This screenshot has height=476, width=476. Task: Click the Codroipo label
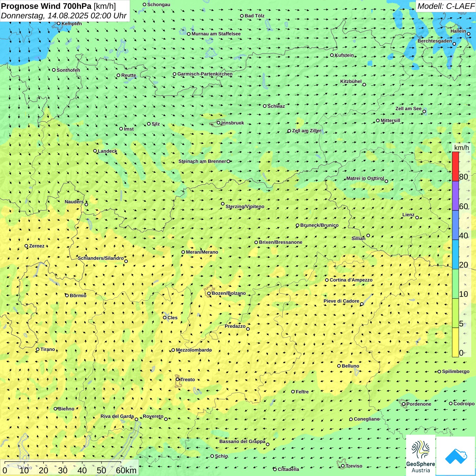(464, 404)
